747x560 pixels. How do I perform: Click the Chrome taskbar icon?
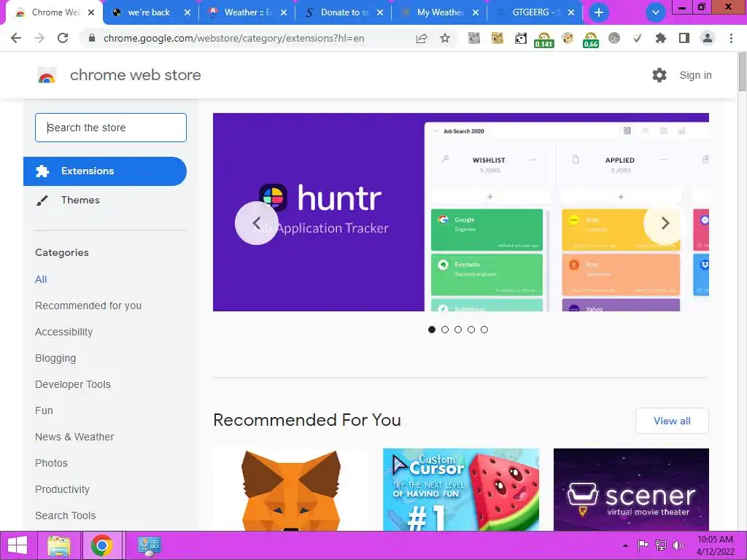click(101, 545)
